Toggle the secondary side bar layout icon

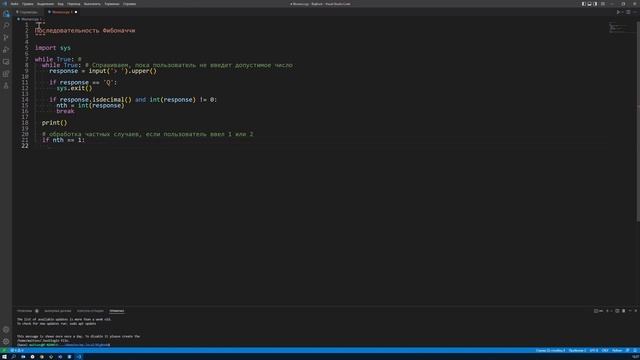tap(595, 4)
